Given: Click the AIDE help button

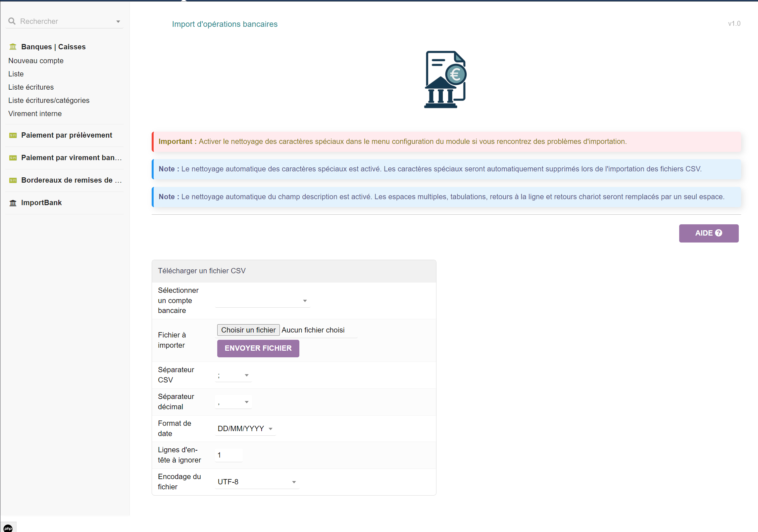Looking at the screenshot, I should (x=708, y=233).
